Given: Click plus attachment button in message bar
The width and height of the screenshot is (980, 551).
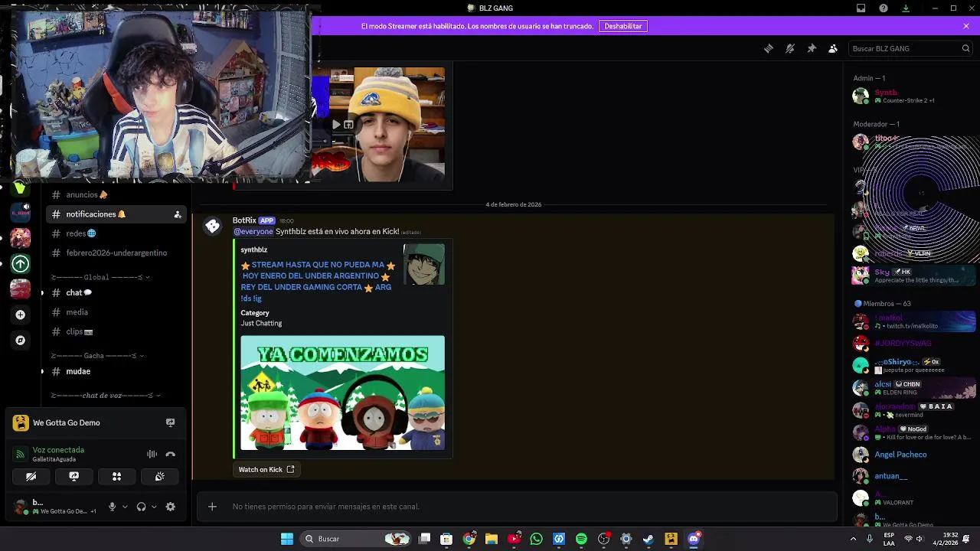Looking at the screenshot, I should 212,507.
